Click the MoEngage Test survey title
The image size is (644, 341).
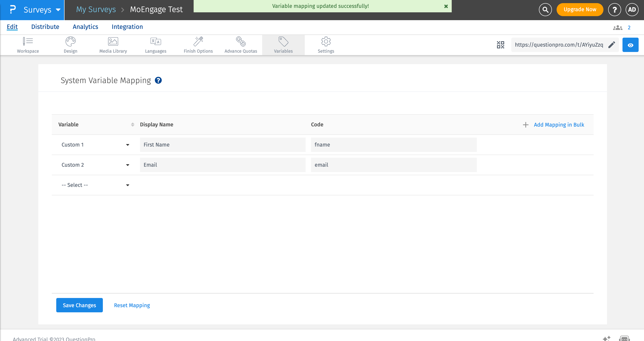pos(156,9)
